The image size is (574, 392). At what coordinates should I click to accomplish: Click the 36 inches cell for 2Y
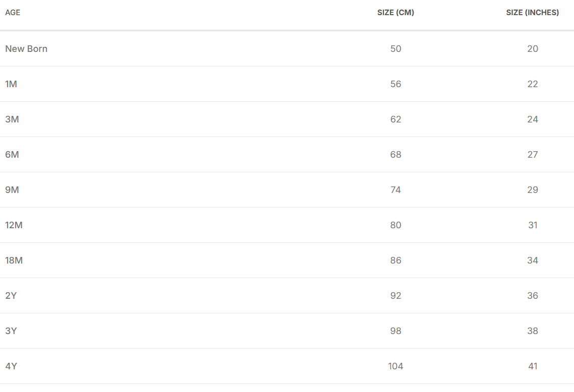point(533,296)
